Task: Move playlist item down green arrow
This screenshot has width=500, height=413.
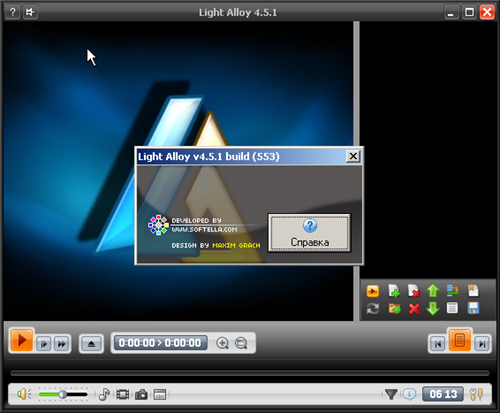Action: pos(433,309)
